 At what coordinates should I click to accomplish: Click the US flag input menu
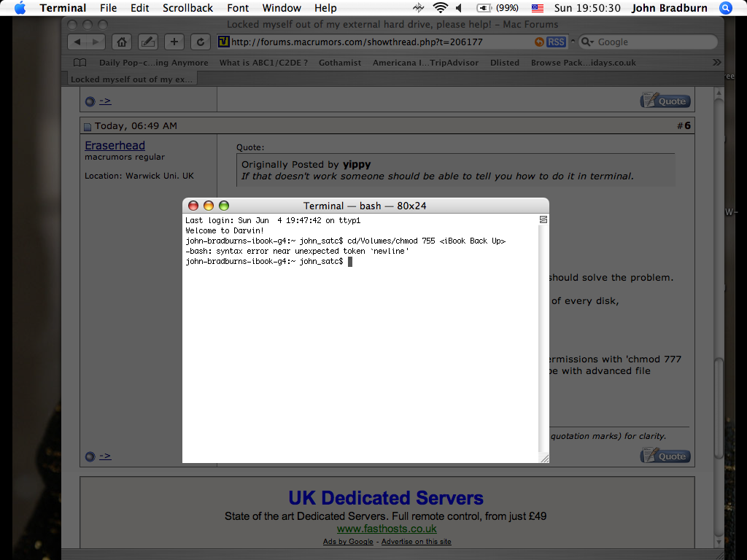tap(538, 8)
